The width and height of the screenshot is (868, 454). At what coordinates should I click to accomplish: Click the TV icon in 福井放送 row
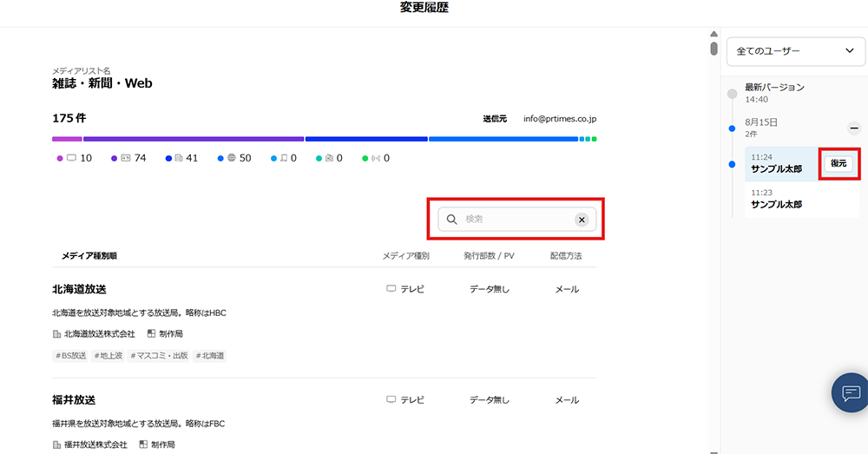(391, 399)
